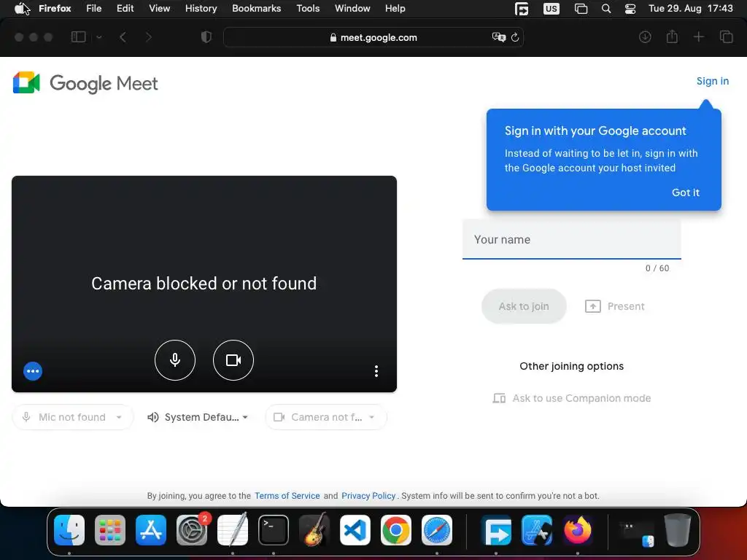
Task: Open the View menu
Action: [x=159, y=9]
